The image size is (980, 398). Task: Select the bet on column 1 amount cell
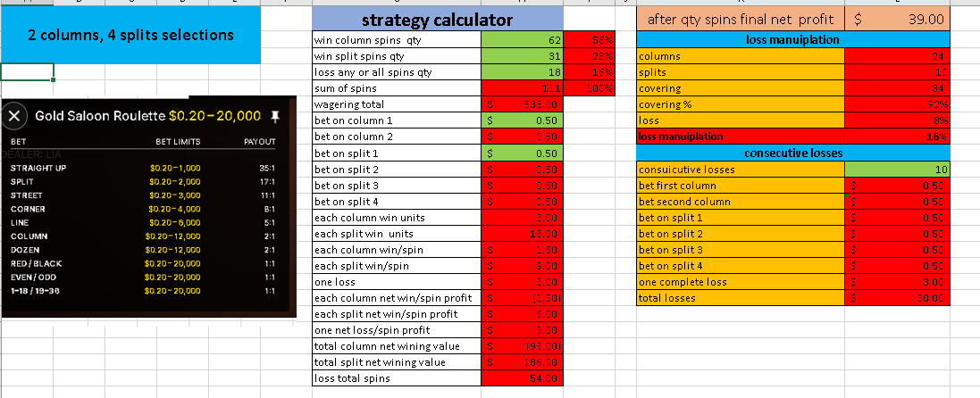click(523, 120)
